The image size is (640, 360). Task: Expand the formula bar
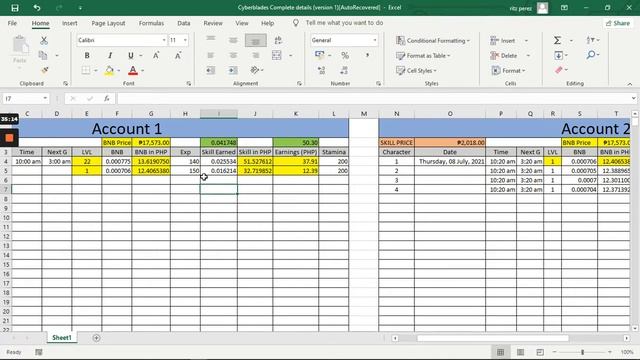point(633,98)
